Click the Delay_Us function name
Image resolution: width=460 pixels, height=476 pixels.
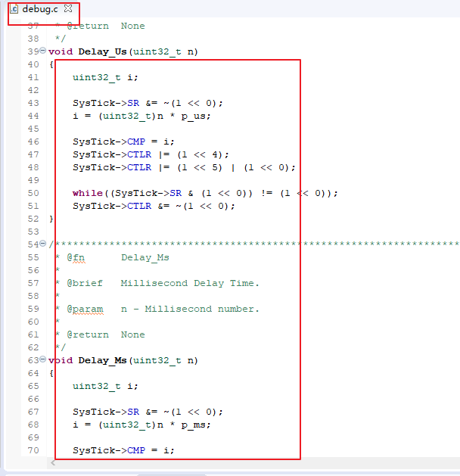pyautogui.click(x=102, y=51)
